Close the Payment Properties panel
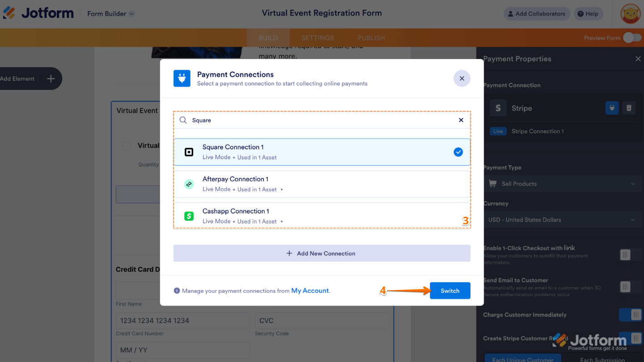This screenshot has height=362, width=644. point(638,59)
